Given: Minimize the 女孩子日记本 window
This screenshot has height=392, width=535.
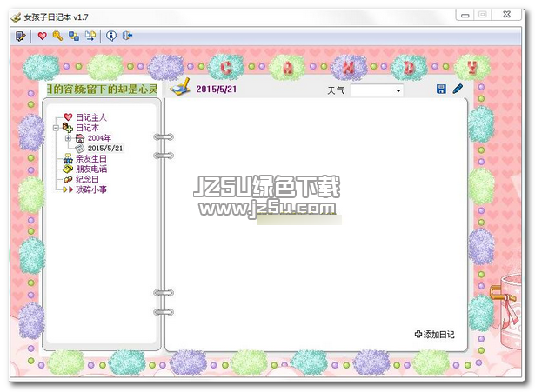Looking at the screenshot, I should tap(465, 15).
